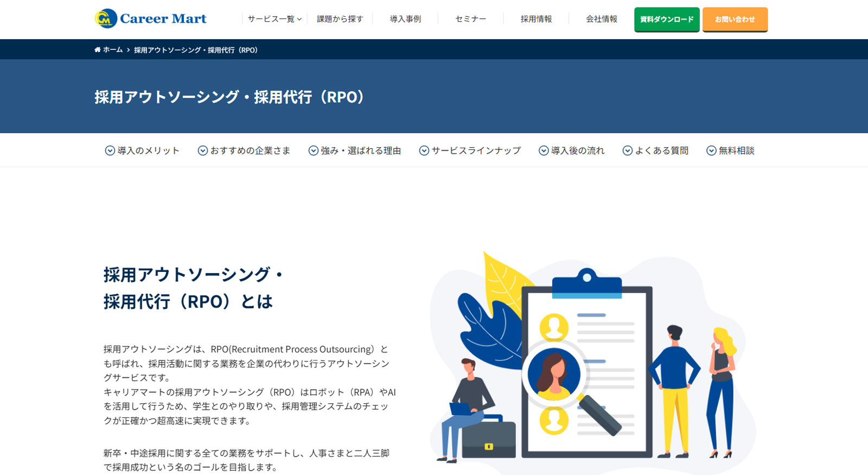868x475 pixels.
Task: Go to ホーム via the breadcrumb link
Action: 113,50
